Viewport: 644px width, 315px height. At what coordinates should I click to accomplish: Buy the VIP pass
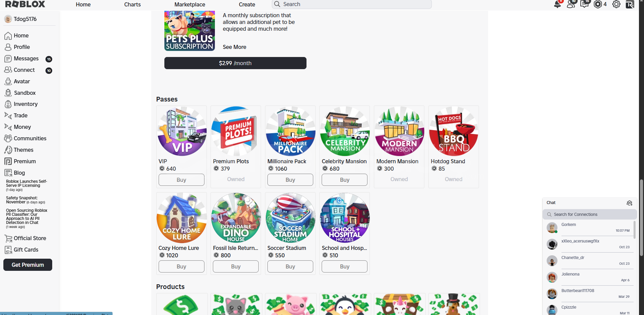182,180
